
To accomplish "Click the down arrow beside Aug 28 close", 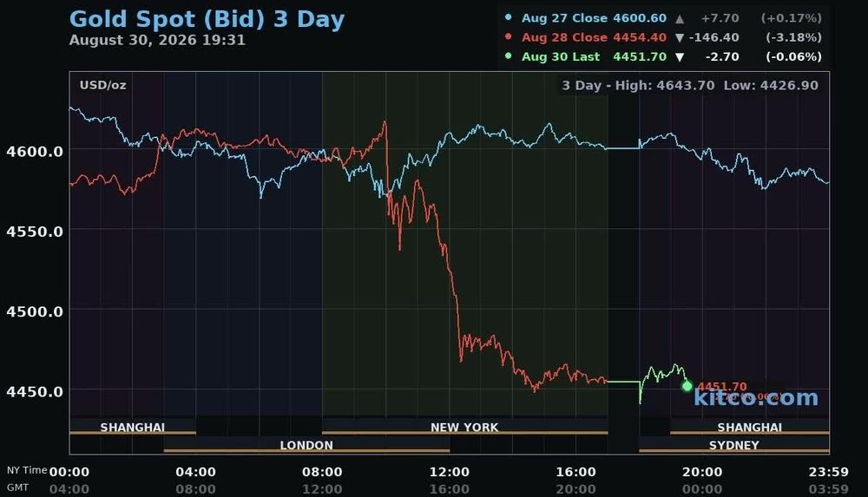I will (x=680, y=37).
